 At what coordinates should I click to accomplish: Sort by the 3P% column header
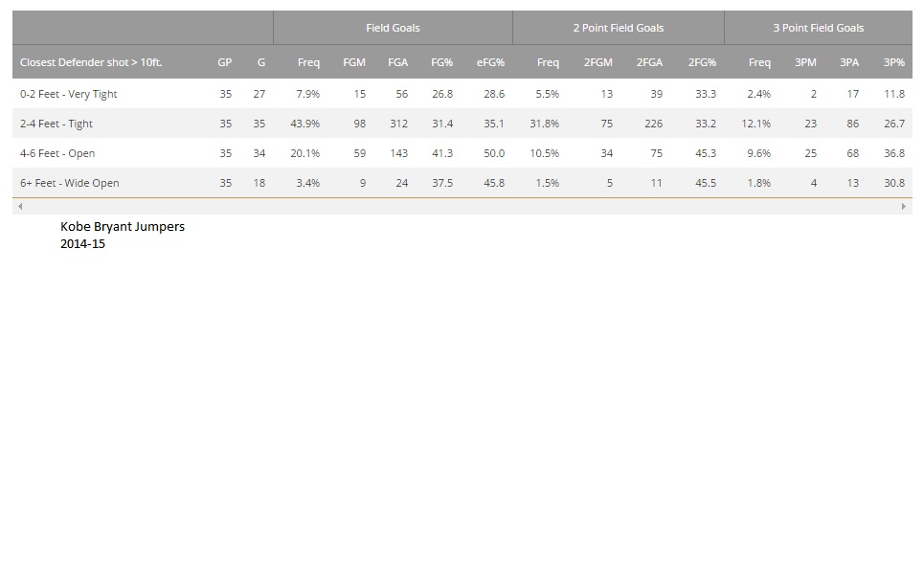893,62
